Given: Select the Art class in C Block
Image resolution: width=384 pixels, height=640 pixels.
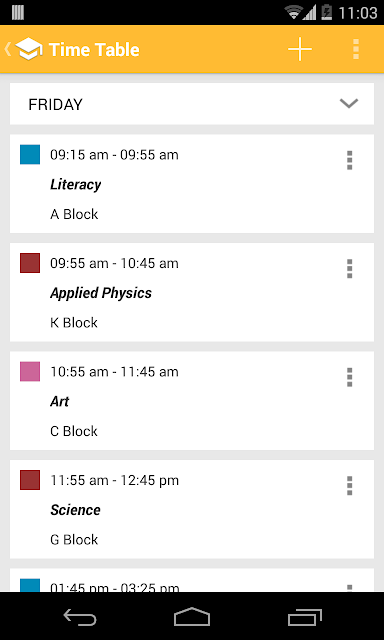Looking at the screenshot, I should coord(192,401).
